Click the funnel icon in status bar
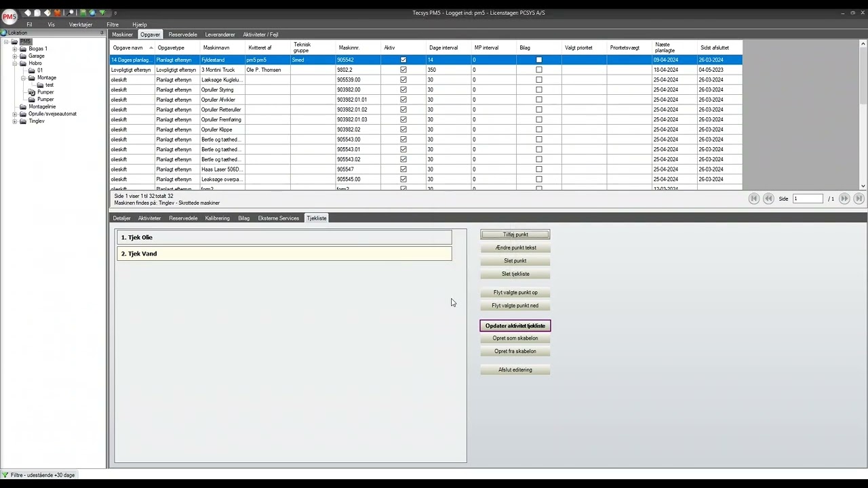Viewport: 868px width, 488px height. pos(5,475)
